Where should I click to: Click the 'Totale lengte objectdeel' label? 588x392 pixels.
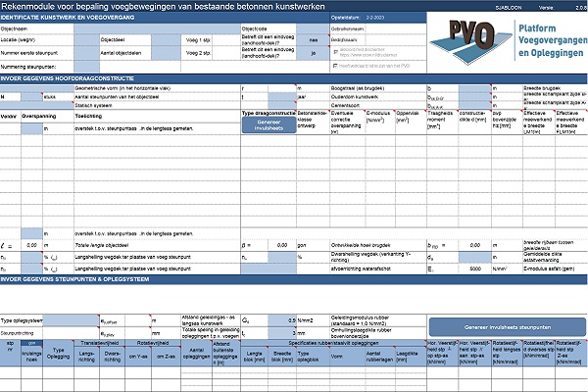pyautogui.click(x=102, y=245)
